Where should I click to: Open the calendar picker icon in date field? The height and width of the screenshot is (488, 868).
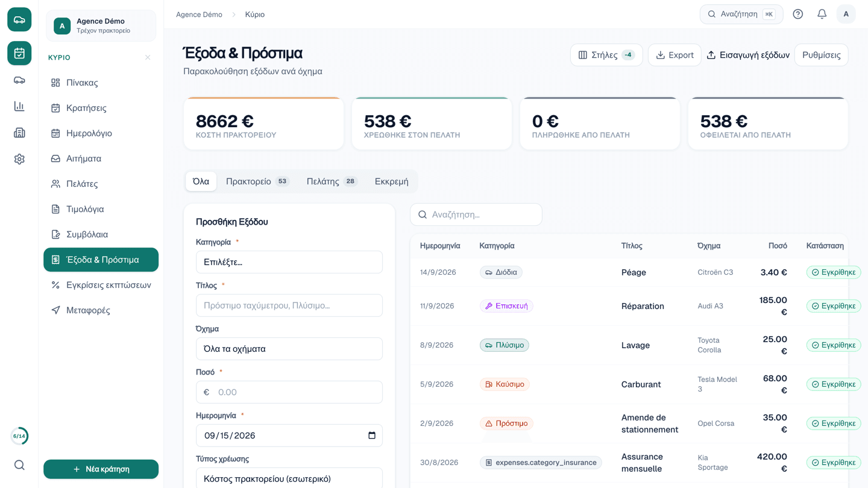tap(372, 436)
